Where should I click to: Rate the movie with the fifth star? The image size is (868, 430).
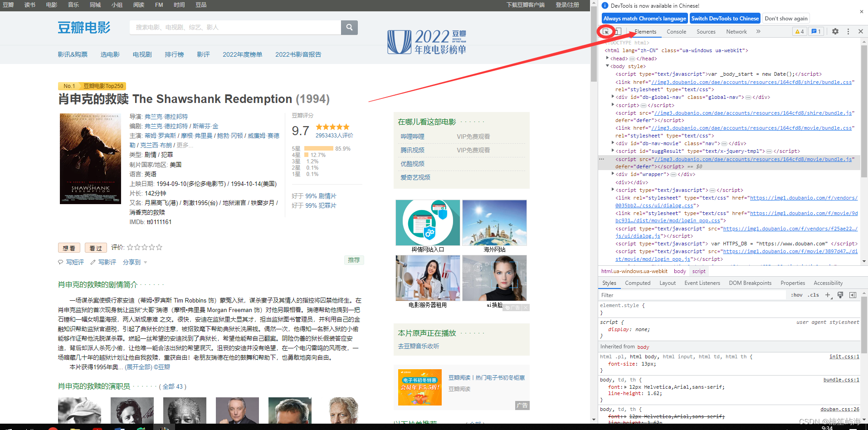click(x=159, y=247)
